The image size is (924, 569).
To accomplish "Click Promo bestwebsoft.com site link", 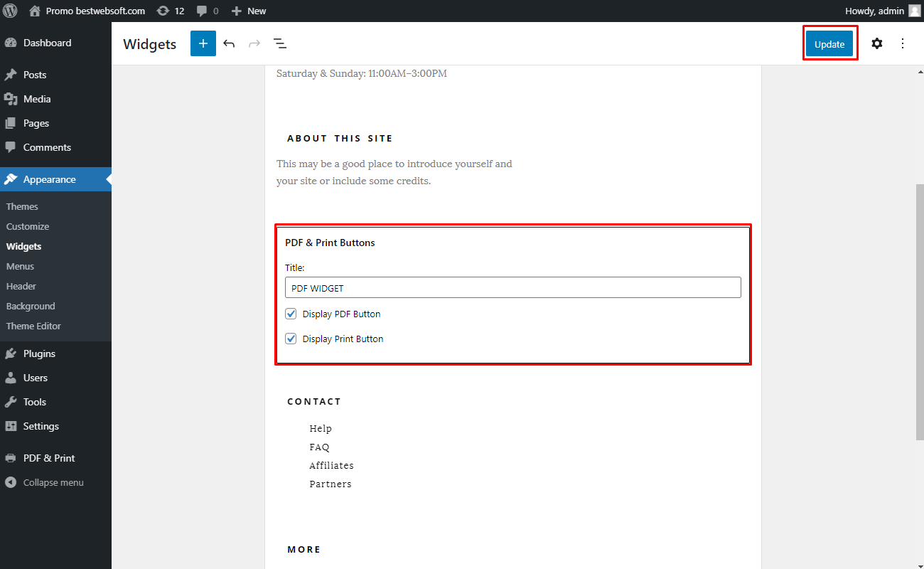I will coord(95,11).
